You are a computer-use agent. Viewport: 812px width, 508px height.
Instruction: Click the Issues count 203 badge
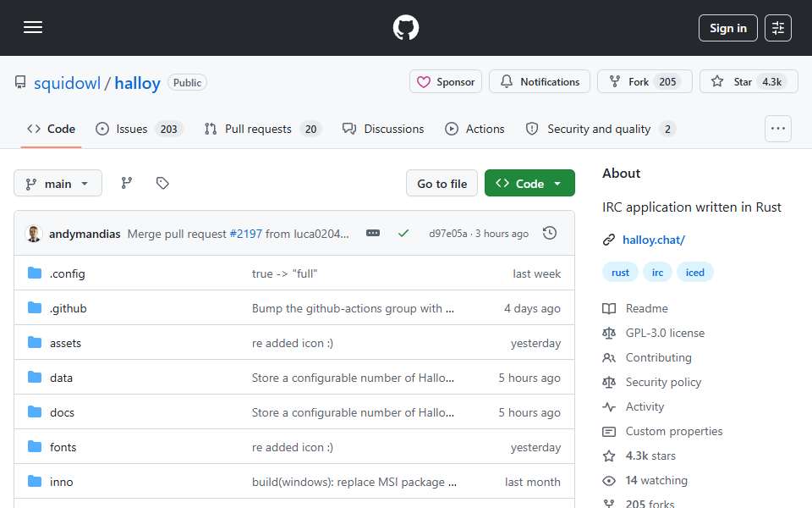pyautogui.click(x=168, y=129)
